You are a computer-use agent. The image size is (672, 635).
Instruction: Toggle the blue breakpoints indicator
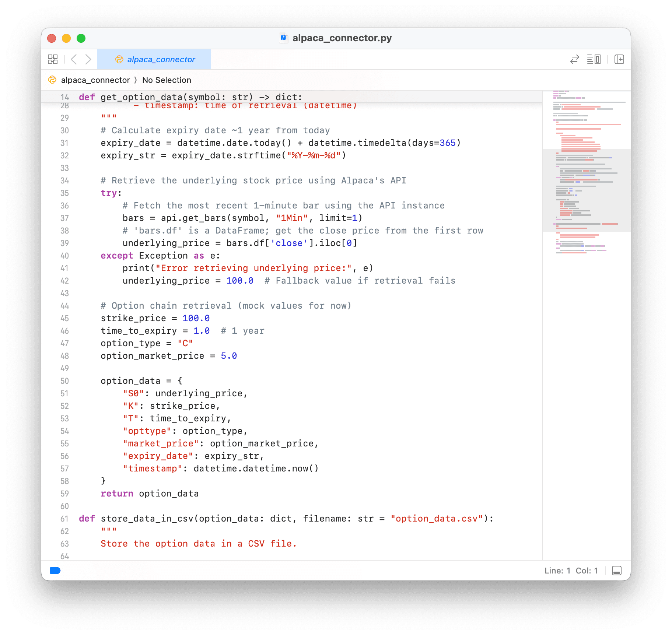click(x=55, y=571)
